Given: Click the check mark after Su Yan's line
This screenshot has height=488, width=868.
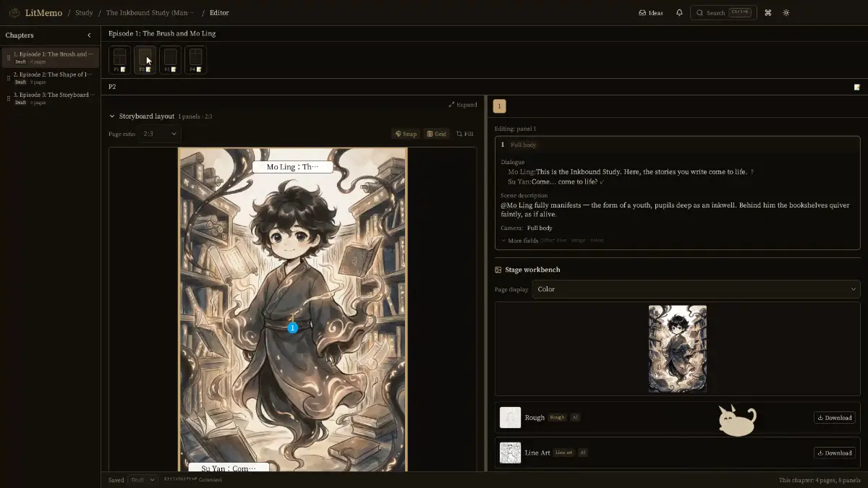Looking at the screenshot, I should tap(602, 182).
